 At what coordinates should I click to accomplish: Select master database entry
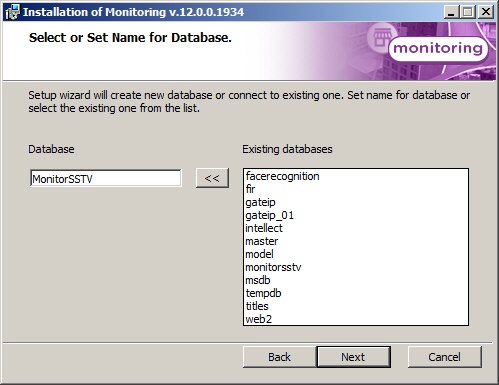(262, 241)
